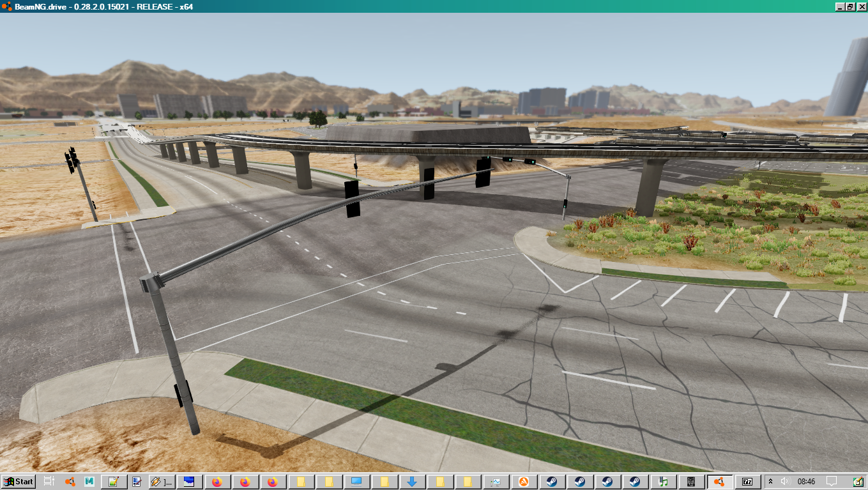This screenshot has height=490, width=868.
Task: Open the leftmost folder taskbar button
Action: (x=301, y=482)
